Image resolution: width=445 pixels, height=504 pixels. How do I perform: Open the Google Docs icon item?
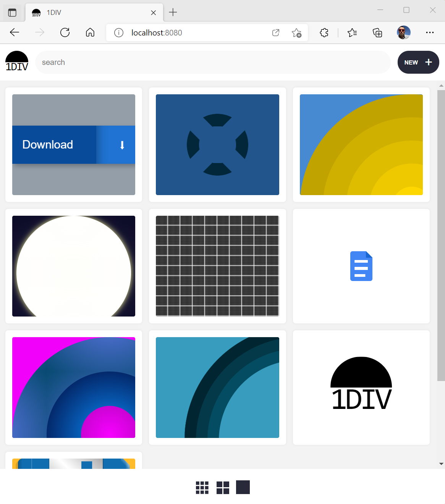point(361,266)
